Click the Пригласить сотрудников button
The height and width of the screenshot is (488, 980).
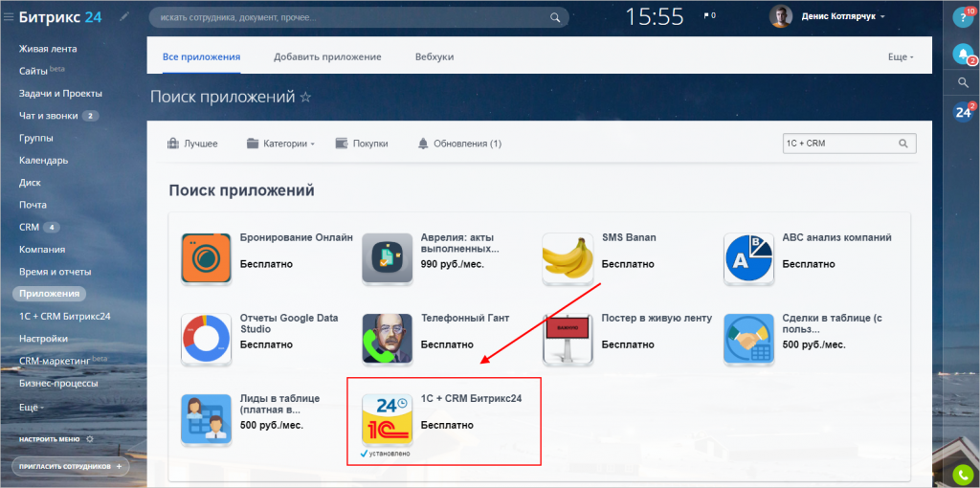coord(70,466)
